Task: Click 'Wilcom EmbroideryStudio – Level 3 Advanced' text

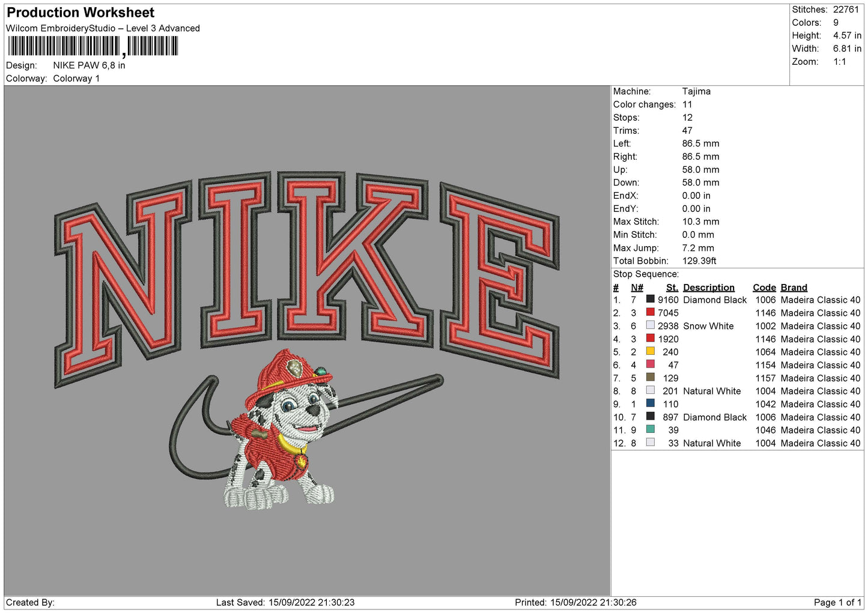Action: click(103, 28)
